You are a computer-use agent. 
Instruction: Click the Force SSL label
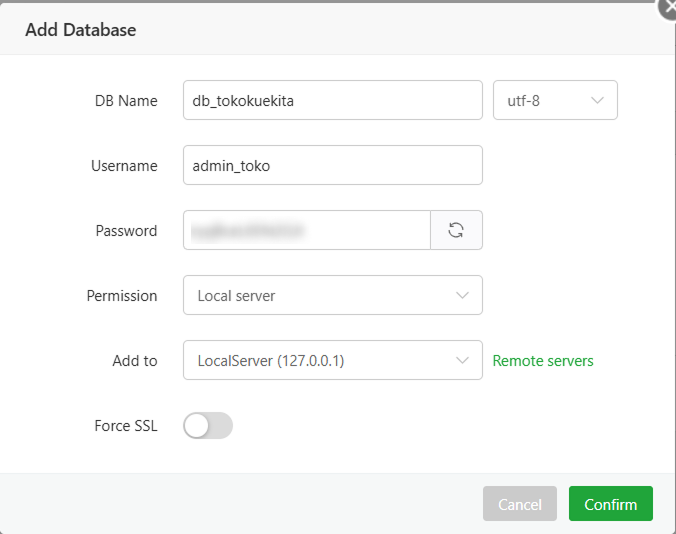[x=126, y=426]
